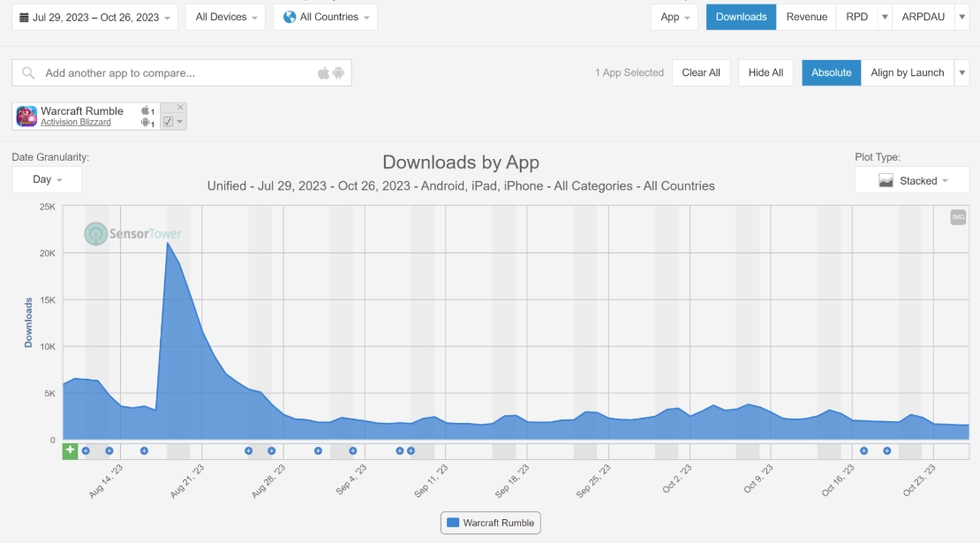This screenshot has height=543, width=980.
Task: Click the chart subtitle starting with Unified
Action: pyautogui.click(x=461, y=186)
